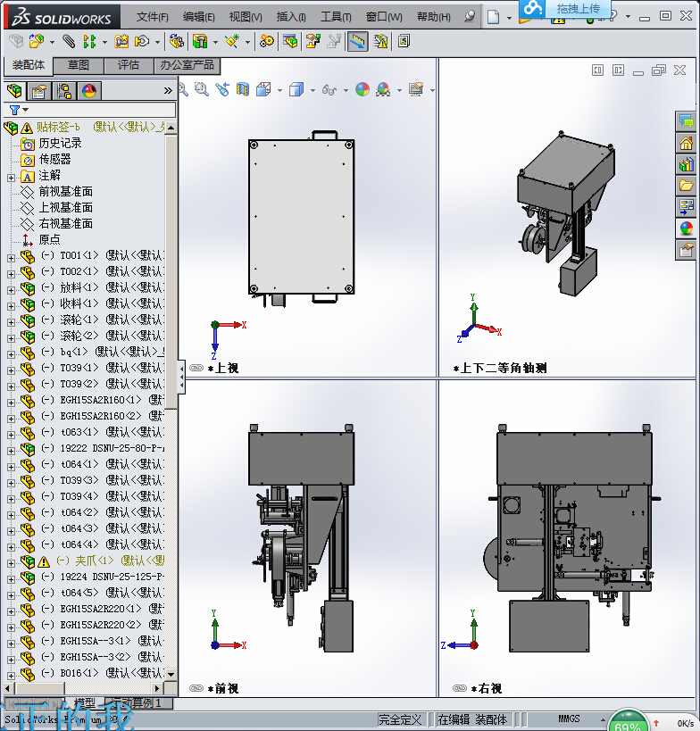The height and width of the screenshot is (731, 700).
Task: Open the ConfigurationManager tab
Action: point(64,91)
